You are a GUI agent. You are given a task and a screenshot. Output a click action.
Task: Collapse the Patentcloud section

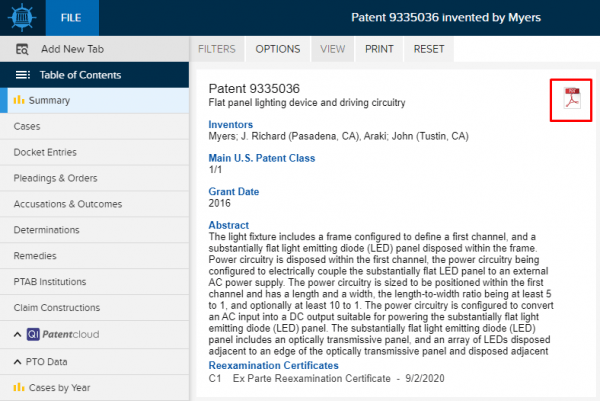17,334
